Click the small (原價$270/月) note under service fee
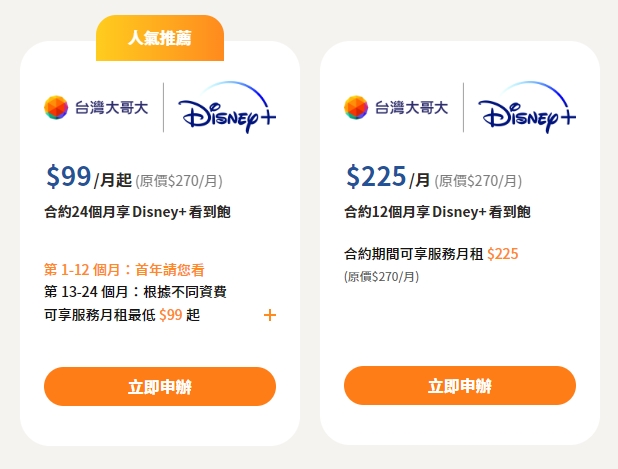618x469 pixels. pyautogui.click(x=381, y=277)
